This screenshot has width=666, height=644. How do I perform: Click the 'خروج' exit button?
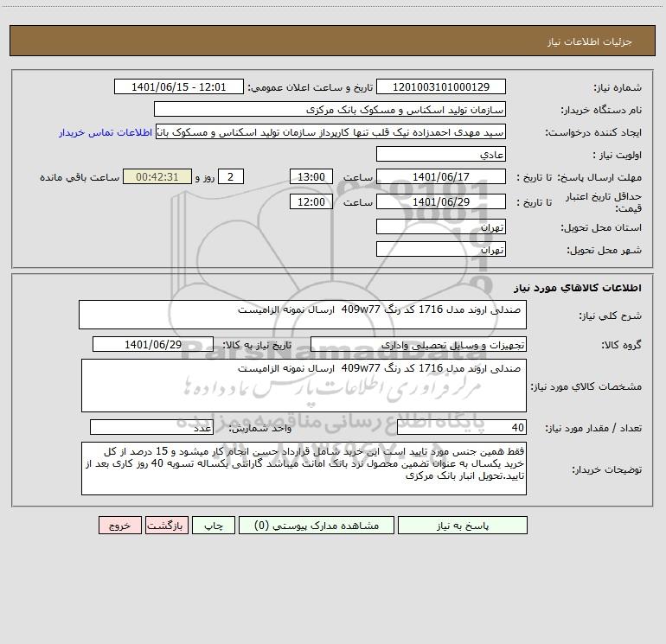[x=119, y=525]
